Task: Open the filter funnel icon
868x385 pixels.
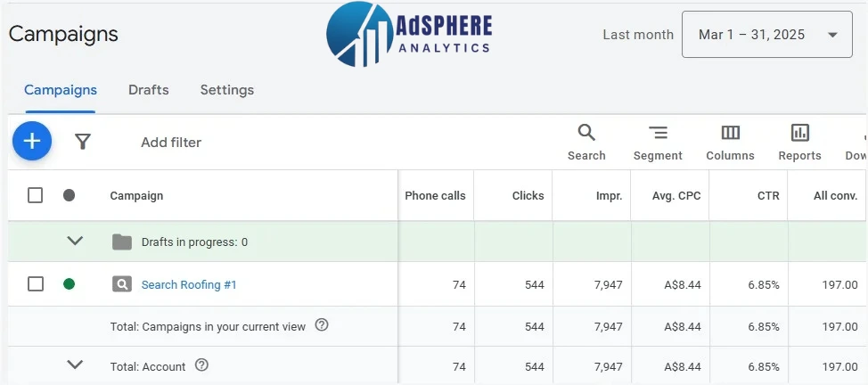Action: coord(83,142)
